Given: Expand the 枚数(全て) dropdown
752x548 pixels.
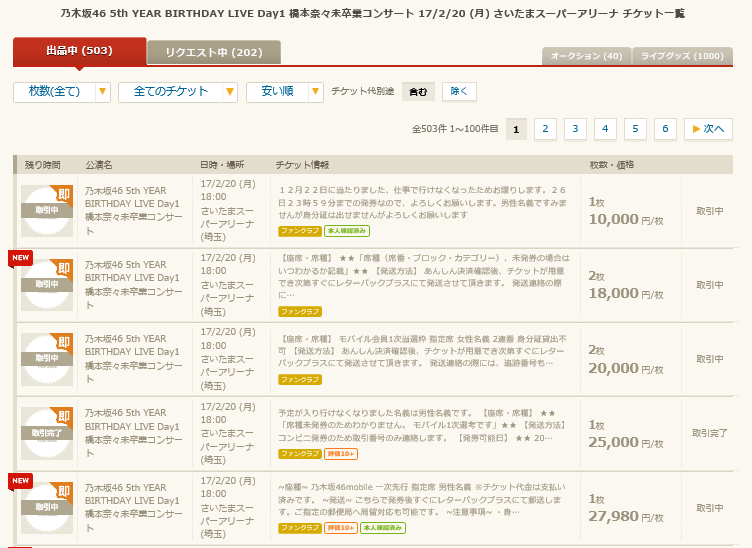Looking at the screenshot, I should point(62,92).
